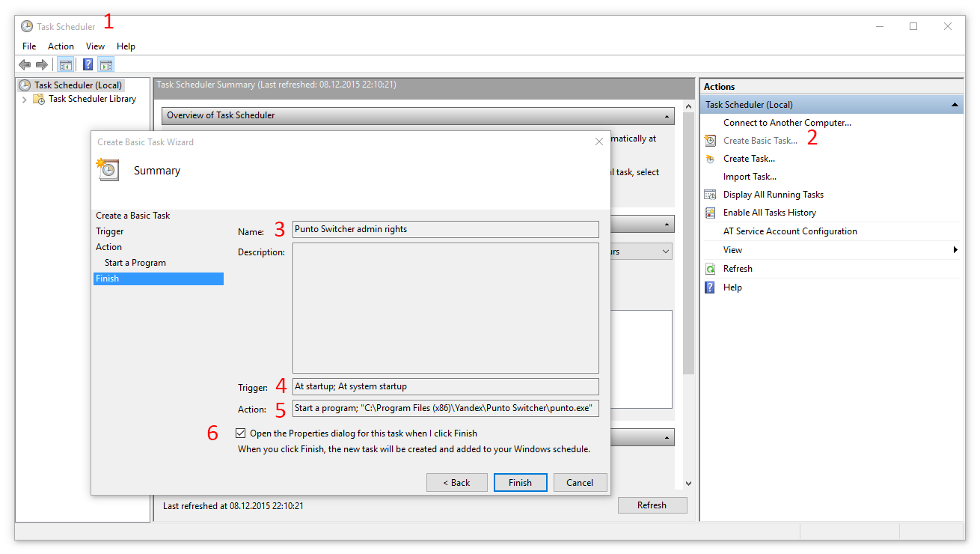The image size is (980, 554).
Task: Collapse the Task Scheduler (Local) actions group
Action: tap(955, 105)
